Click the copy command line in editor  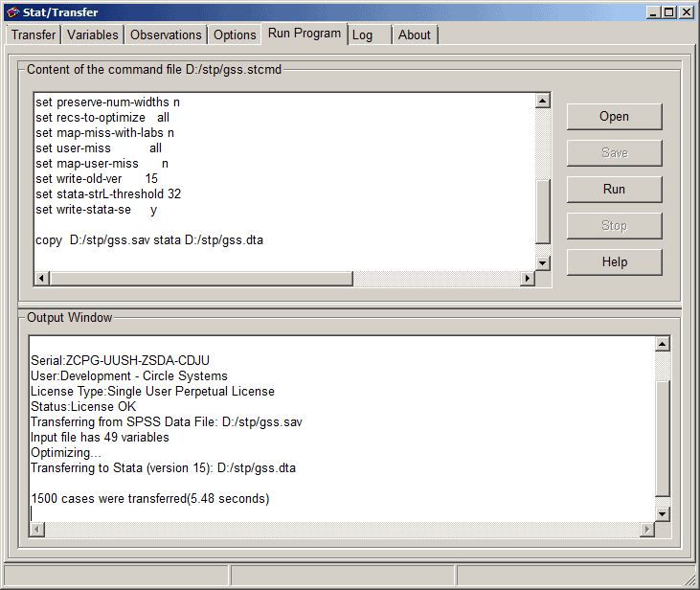pyautogui.click(x=148, y=240)
